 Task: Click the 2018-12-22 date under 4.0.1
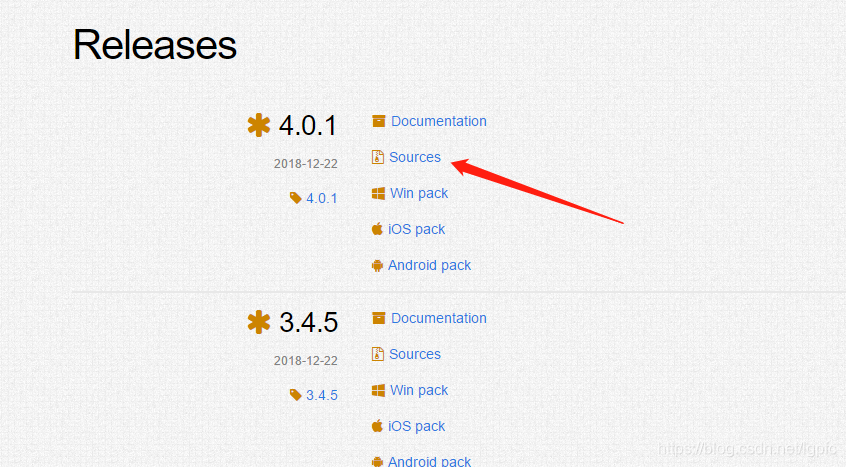[305, 163]
